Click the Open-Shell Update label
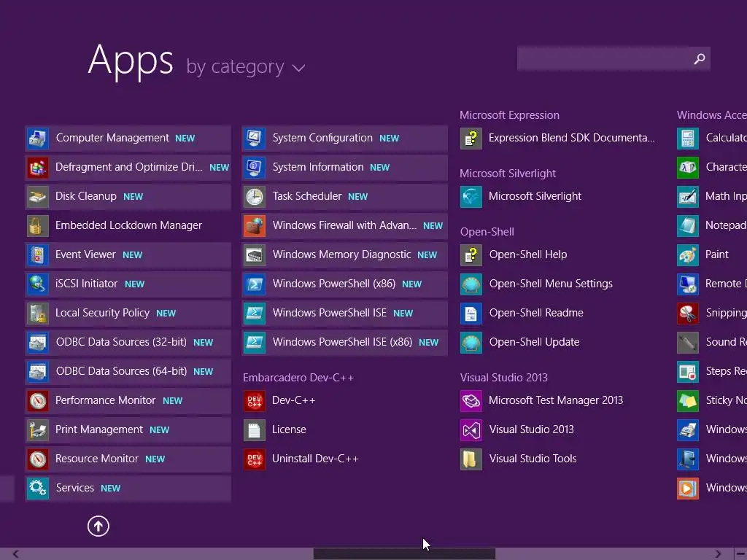This screenshot has height=560, width=747. click(x=534, y=342)
